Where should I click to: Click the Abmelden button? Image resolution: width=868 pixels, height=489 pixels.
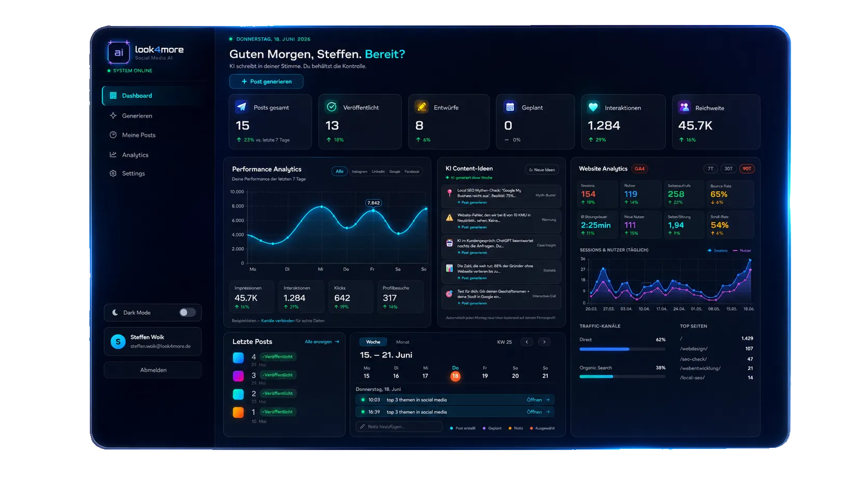point(153,370)
